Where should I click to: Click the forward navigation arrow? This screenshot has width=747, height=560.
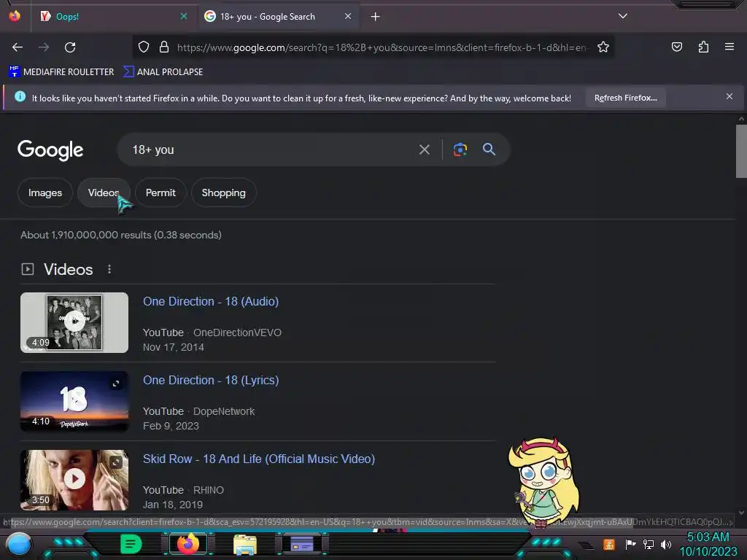pyautogui.click(x=44, y=47)
